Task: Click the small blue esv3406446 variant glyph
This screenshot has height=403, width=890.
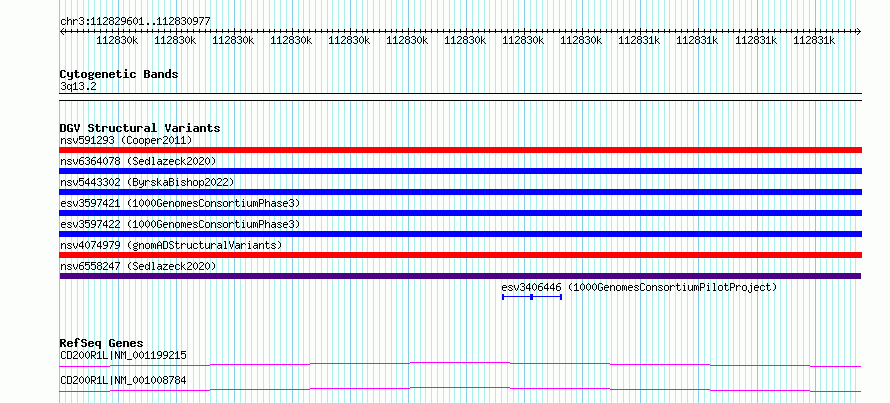Action: (x=532, y=297)
